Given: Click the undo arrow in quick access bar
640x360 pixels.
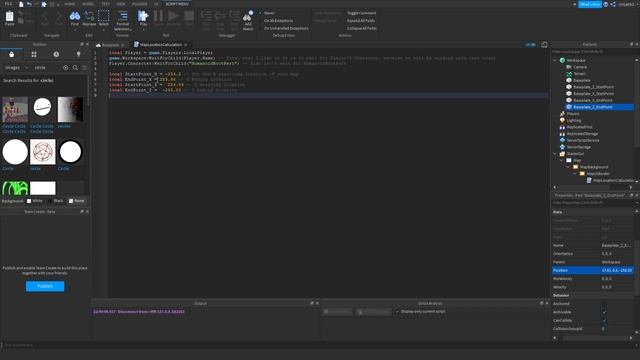Looking at the screenshot, I should [29, 4].
